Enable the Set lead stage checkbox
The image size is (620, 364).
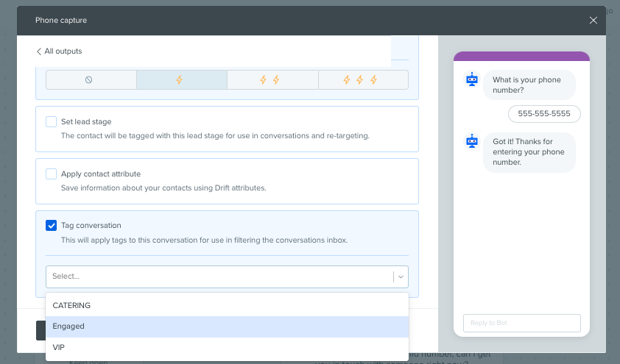[x=51, y=121]
